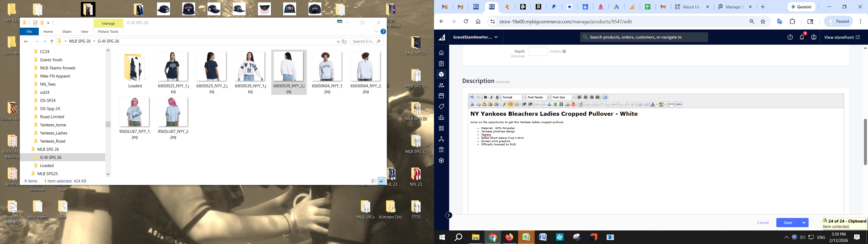Open the Font Size dropdown
Screen dimensions: 868x244
563,97
